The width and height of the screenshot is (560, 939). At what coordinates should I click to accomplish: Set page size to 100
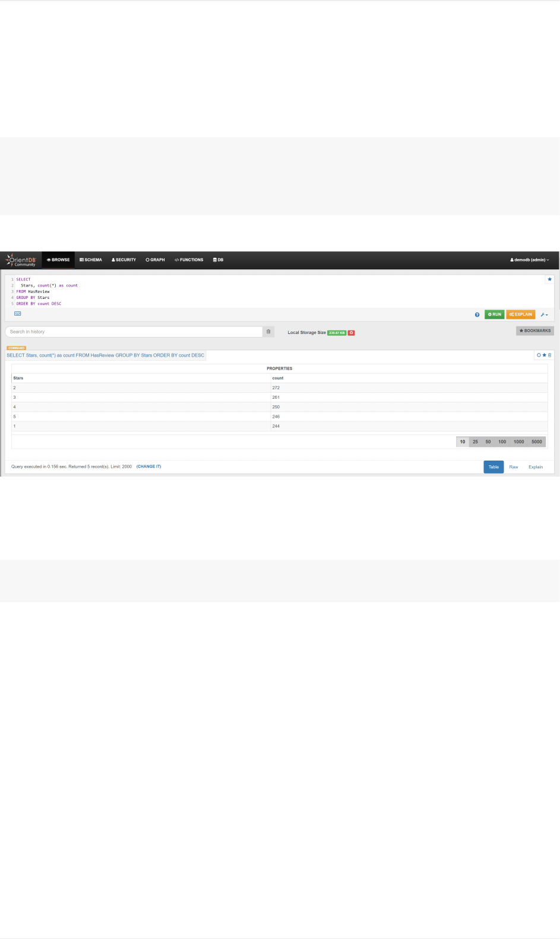coord(502,442)
